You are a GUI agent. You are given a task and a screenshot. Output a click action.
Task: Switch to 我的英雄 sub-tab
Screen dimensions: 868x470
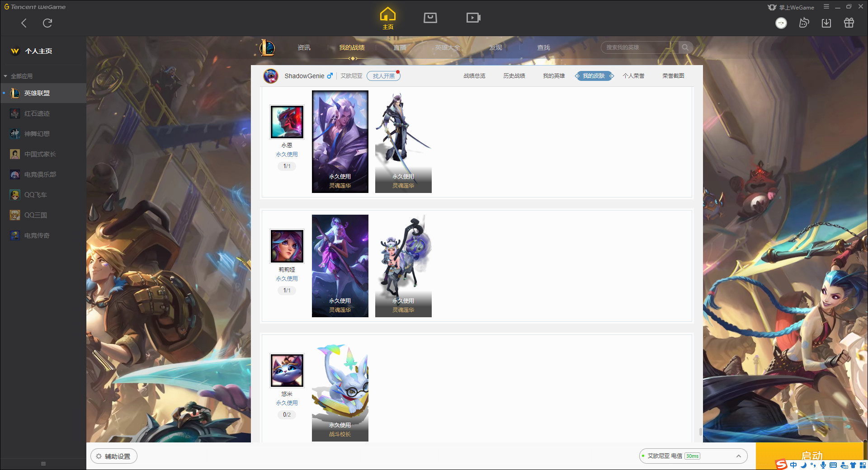(x=554, y=76)
